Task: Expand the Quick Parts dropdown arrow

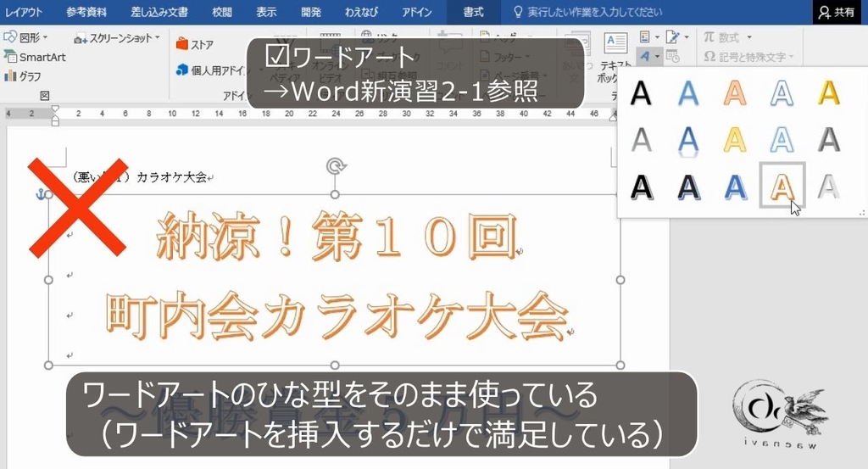Action: point(657,37)
